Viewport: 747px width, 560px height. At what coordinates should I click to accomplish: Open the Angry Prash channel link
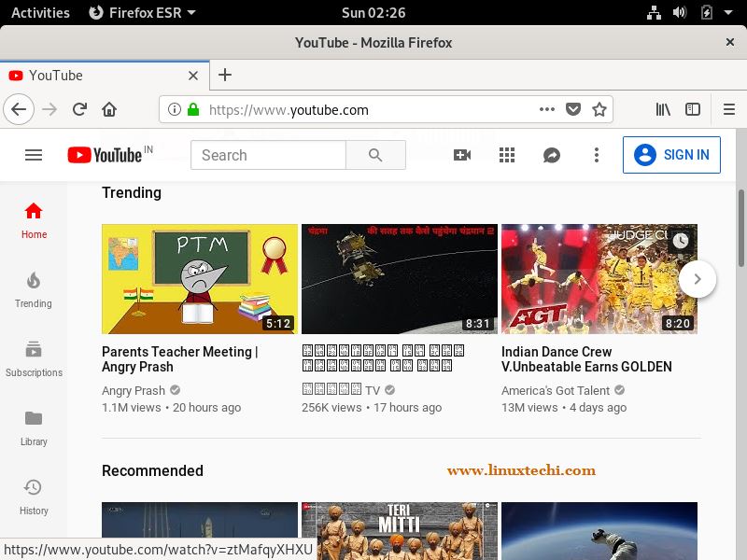(x=134, y=391)
